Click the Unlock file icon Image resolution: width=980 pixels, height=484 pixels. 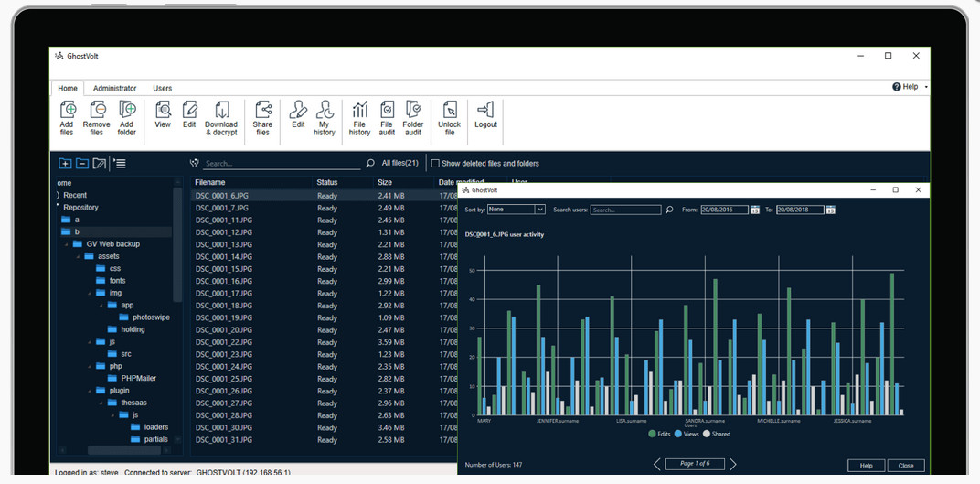point(450,111)
